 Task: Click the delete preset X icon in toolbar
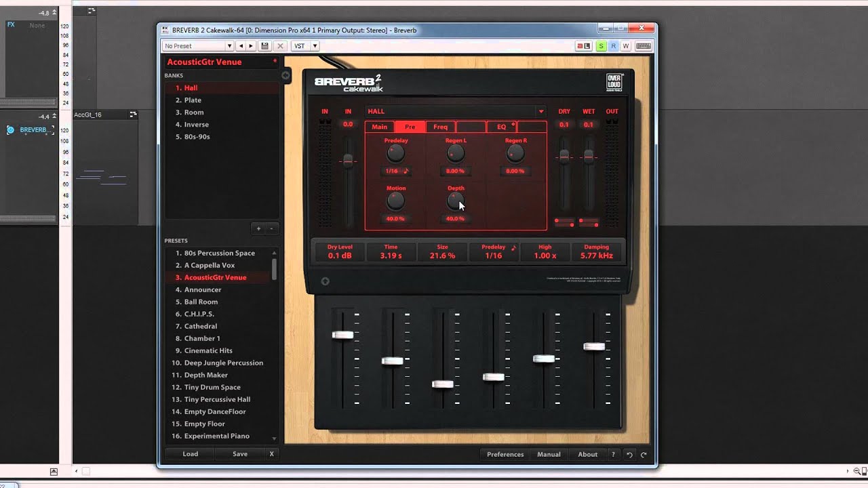279,46
